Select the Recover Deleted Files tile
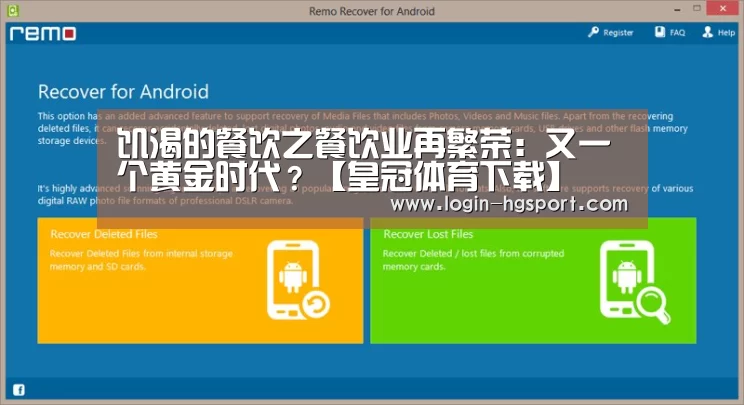 200,280
